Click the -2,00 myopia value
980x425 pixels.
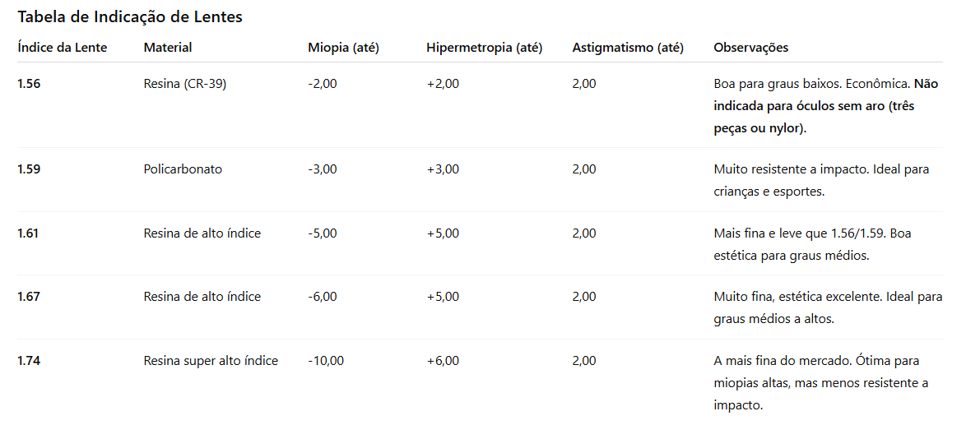pos(323,84)
